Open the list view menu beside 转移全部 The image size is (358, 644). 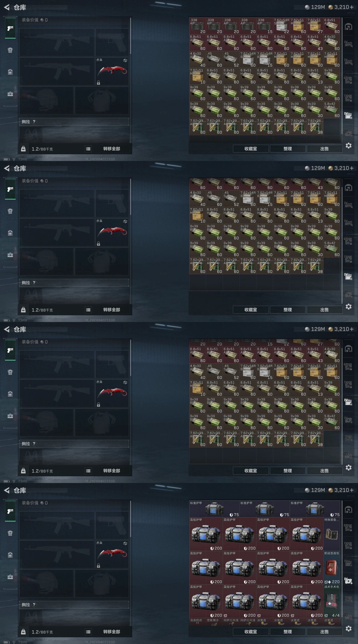tap(88, 149)
